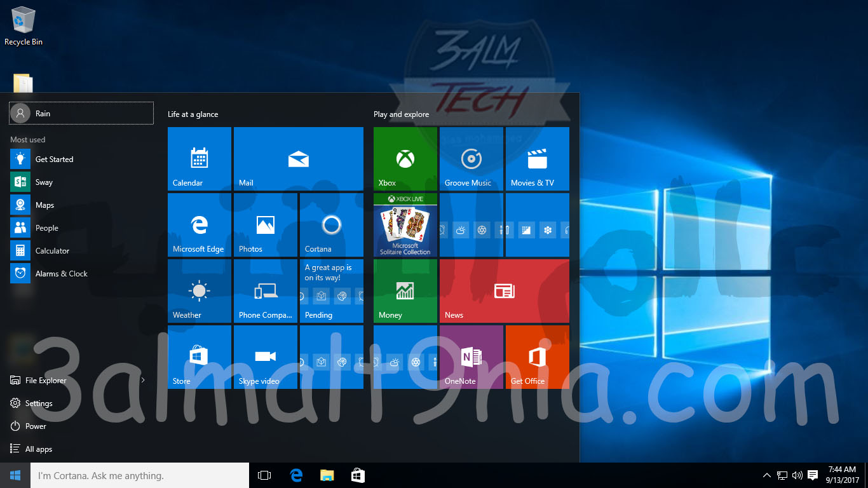The width and height of the screenshot is (868, 488).
Task: Open the News tile
Action: tap(505, 291)
